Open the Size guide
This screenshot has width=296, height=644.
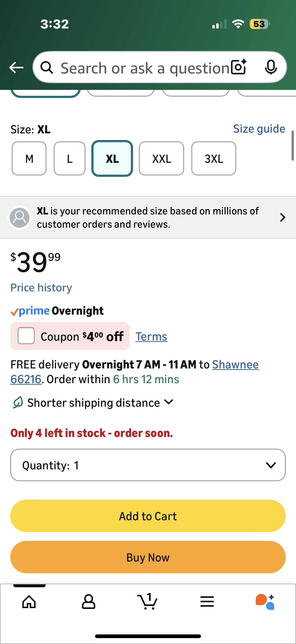259,128
